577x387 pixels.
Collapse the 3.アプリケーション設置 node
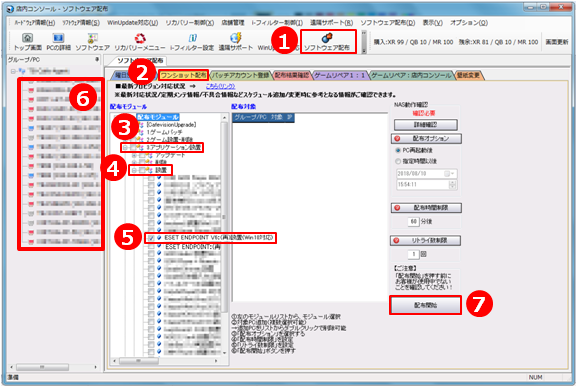tap(125, 148)
